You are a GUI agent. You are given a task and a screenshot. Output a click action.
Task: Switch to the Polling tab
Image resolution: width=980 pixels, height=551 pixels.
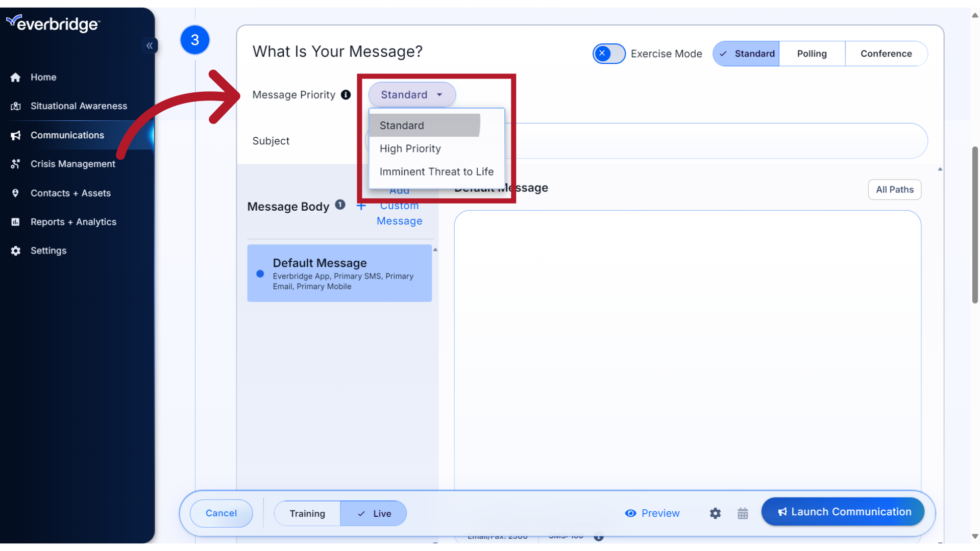point(812,53)
